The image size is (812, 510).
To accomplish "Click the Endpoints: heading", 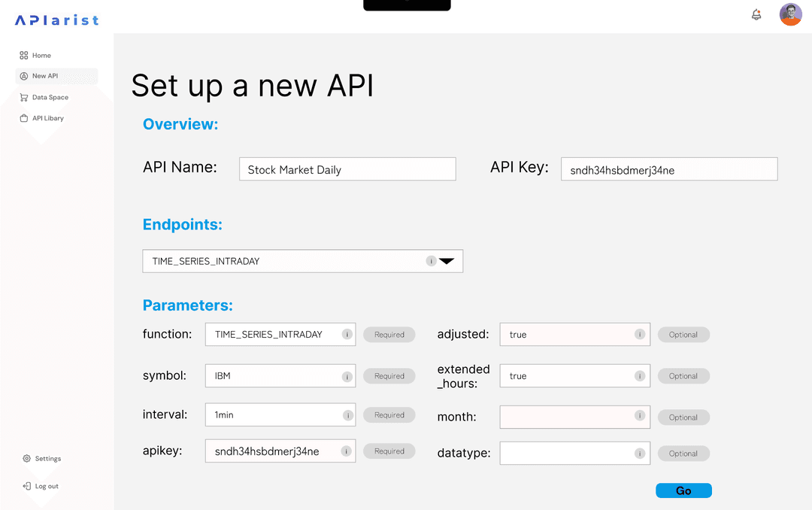I will point(182,224).
